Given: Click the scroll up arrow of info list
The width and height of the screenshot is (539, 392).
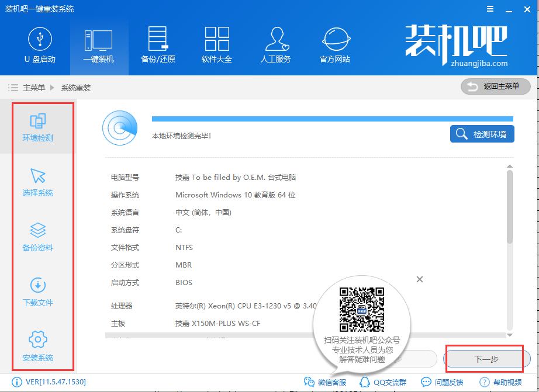Looking at the screenshot, I should tap(510, 166).
